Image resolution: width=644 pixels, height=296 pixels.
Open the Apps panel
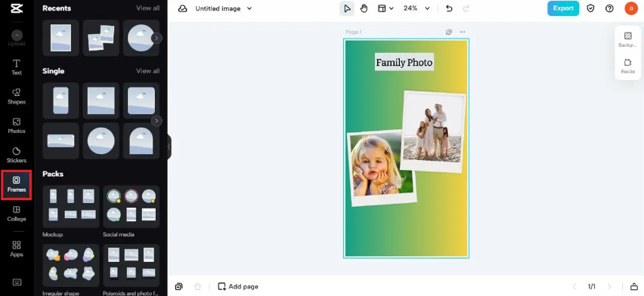[x=17, y=248]
